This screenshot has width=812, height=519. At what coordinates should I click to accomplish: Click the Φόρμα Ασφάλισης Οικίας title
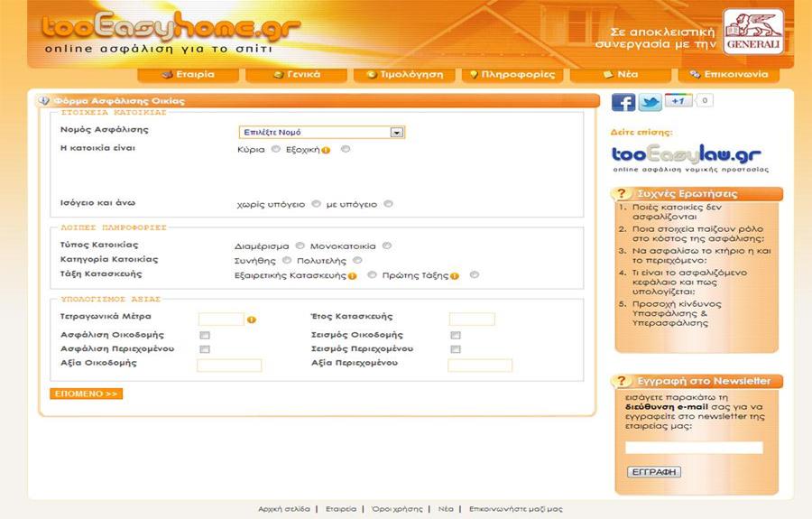pyautogui.click(x=120, y=101)
